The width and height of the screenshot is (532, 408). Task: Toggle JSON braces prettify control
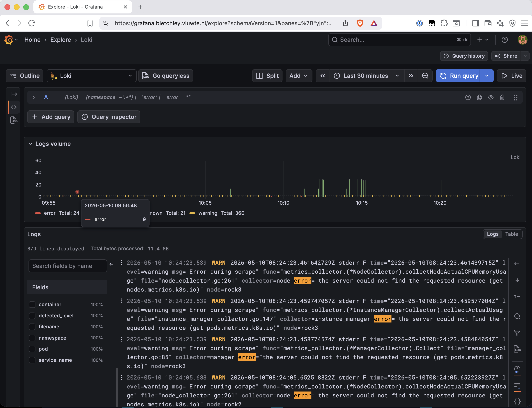(517, 401)
